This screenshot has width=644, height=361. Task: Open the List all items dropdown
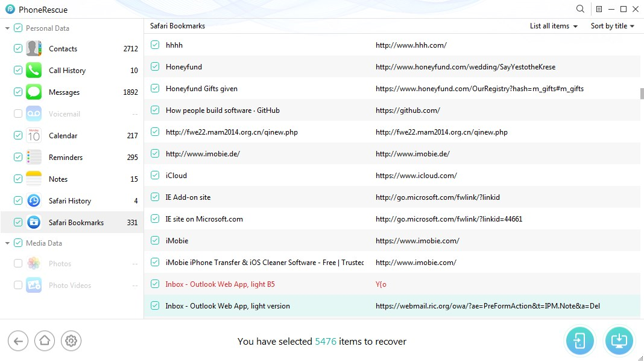pos(554,26)
